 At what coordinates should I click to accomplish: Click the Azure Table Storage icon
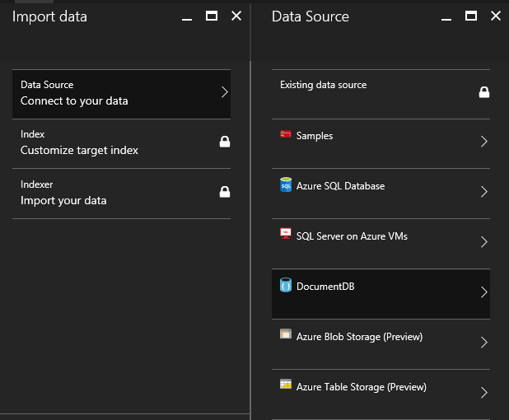(286, 385)
